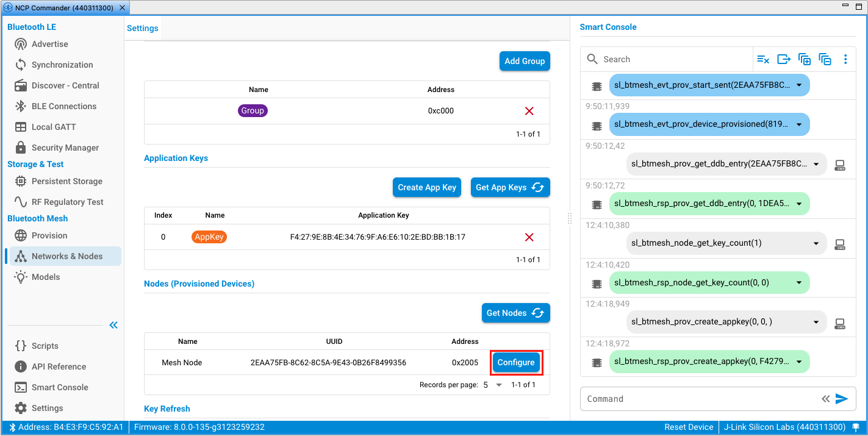Viewport: 868px width, 436px height.
Task: Click Reset Device in the status bar
Action: pos(689,427)
